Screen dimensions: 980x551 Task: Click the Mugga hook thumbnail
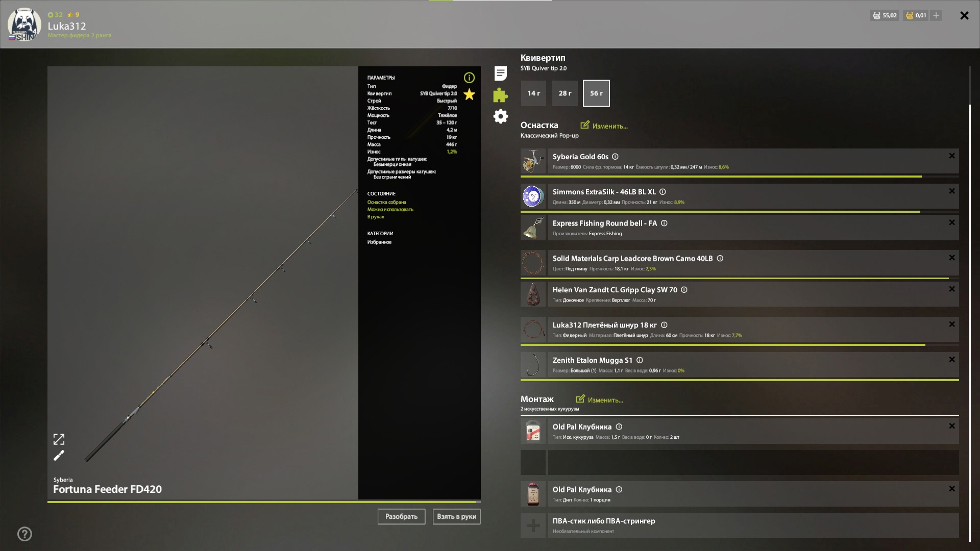533,365
